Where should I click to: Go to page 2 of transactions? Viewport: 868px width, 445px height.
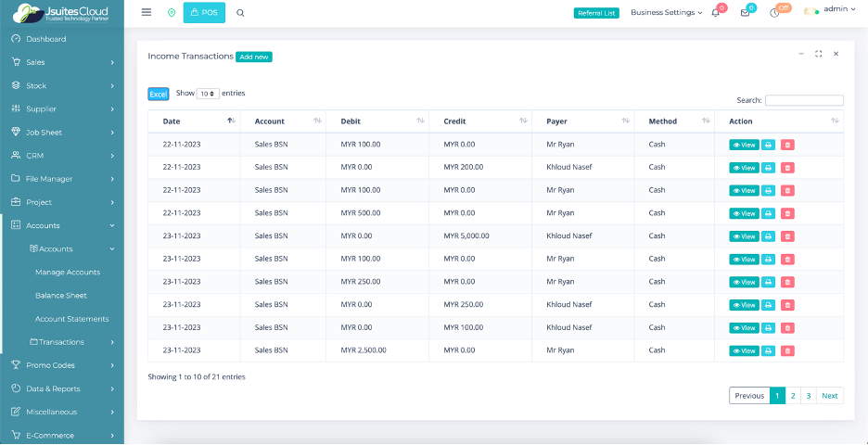click(x=793, y=396)
